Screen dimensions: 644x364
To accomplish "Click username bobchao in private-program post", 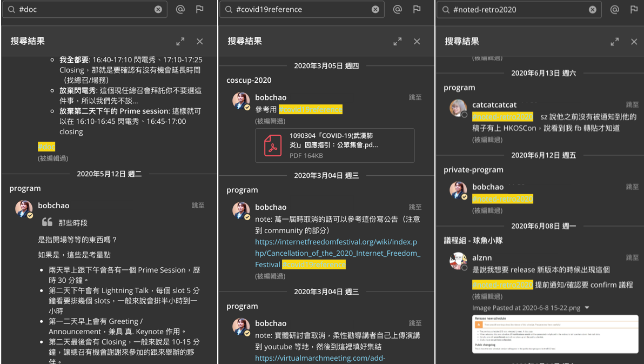I will point(488,187).
